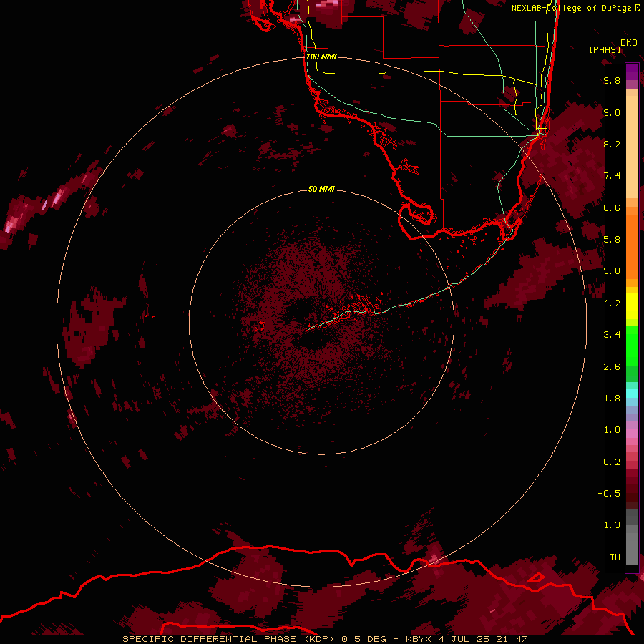Pick the yellow segment of the color bar
This screenshot has width=644, height=644.
click(632, 306)
